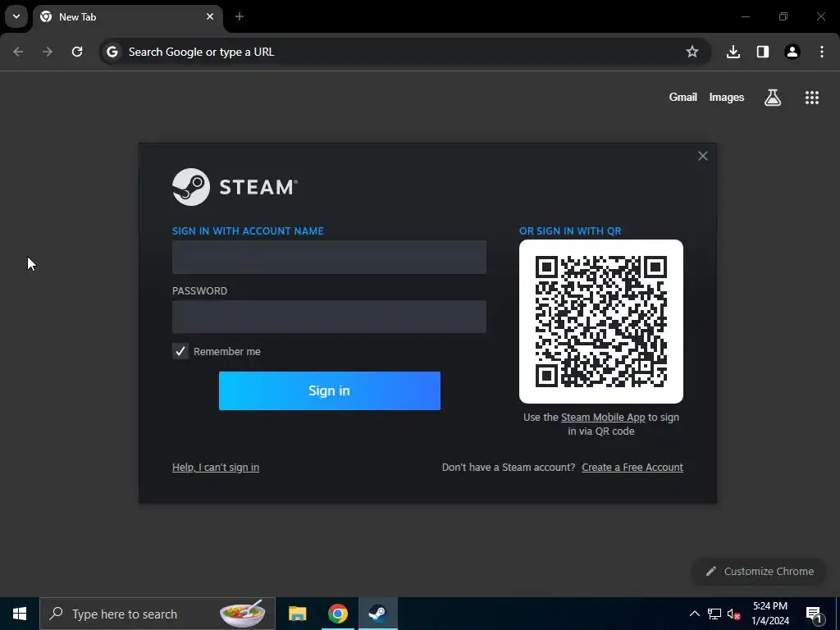The image size is (840, 630).
Task: Open the Chrome profile icon
Action: (x=792, y=52)
